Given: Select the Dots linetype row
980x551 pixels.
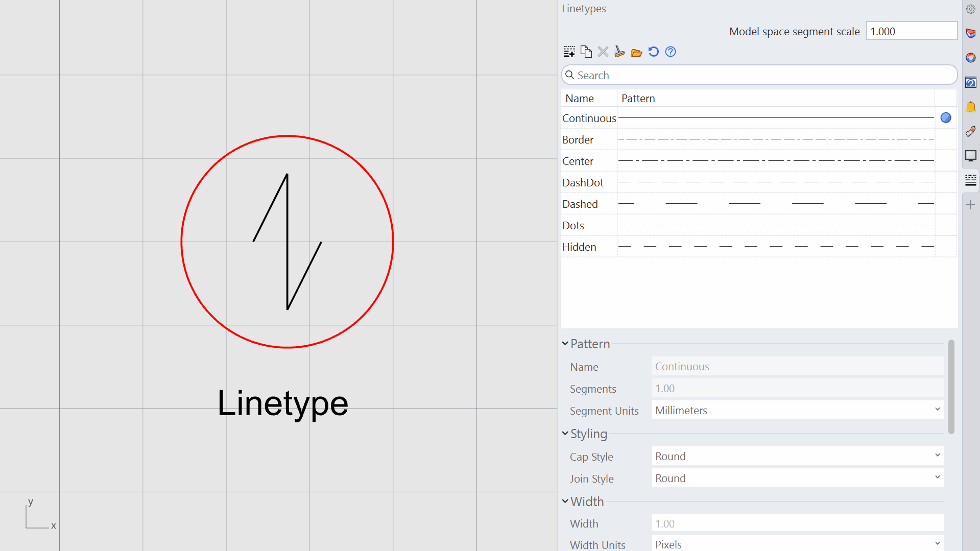Looking at the screenshot, I should click(x=759, y=225).
